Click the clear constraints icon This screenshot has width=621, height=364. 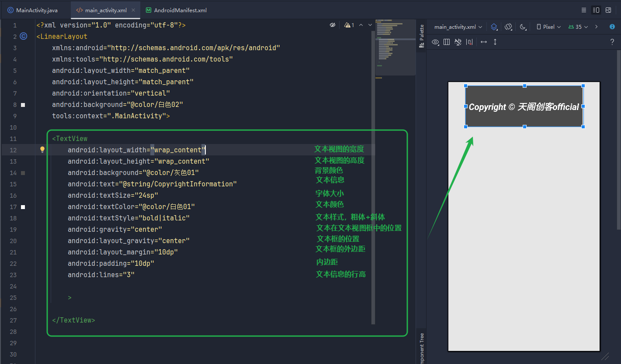[469, 42]
